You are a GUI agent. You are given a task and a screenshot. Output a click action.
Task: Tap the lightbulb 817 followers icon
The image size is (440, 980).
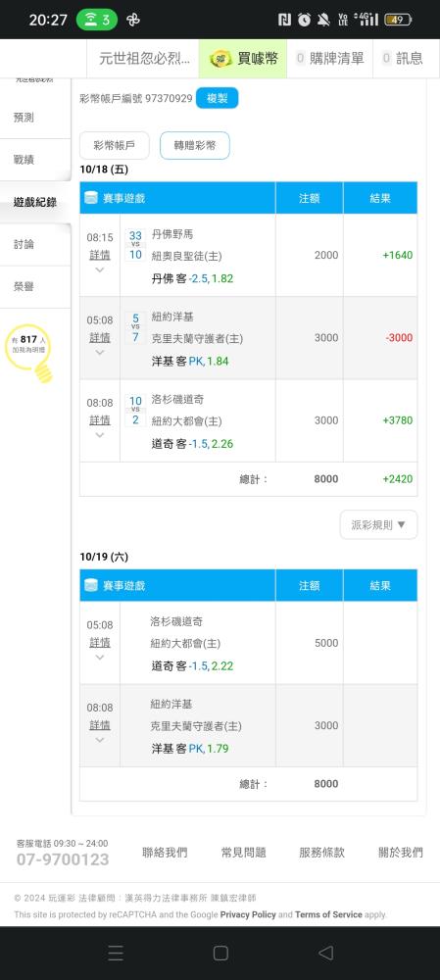point(29,353)
